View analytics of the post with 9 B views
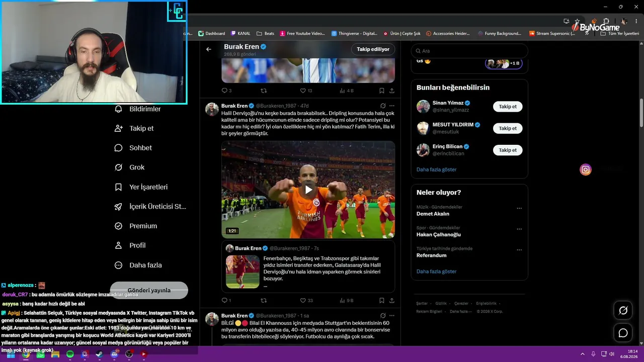644x362 pixels. coord(343,300)
